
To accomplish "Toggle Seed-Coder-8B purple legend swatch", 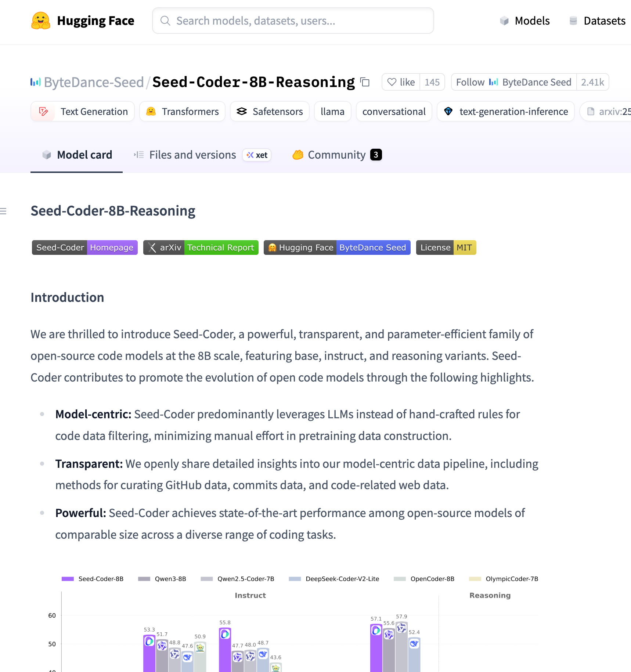I will point(68,579).
